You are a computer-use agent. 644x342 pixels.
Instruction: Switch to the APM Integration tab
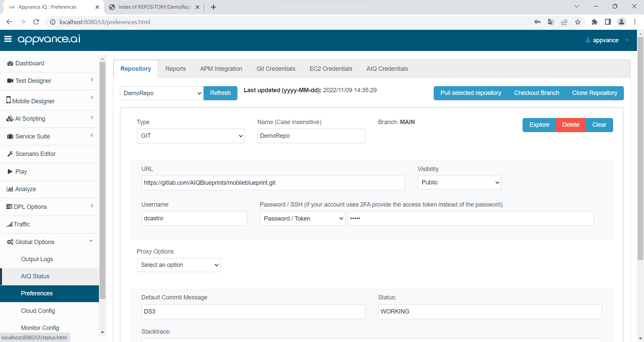[x=221, y=69]
